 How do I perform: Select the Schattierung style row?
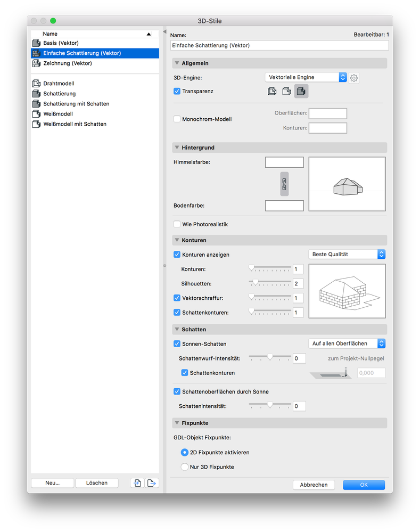tap(95, 94)
